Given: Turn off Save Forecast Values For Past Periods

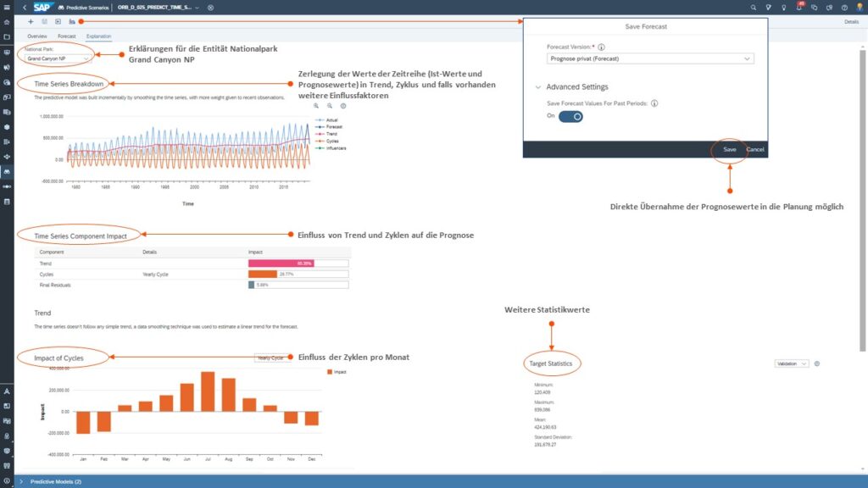Looking at the screenshot, I should pos(570,116).
